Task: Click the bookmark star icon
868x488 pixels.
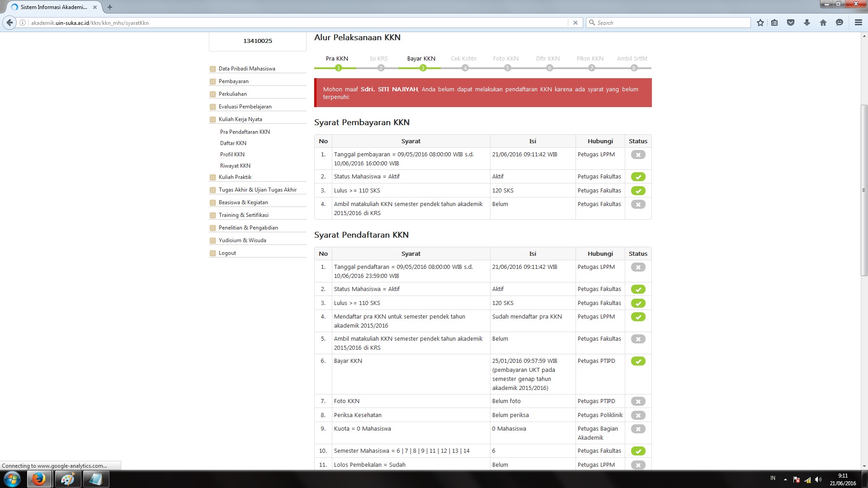Action: tap(760, 23)
